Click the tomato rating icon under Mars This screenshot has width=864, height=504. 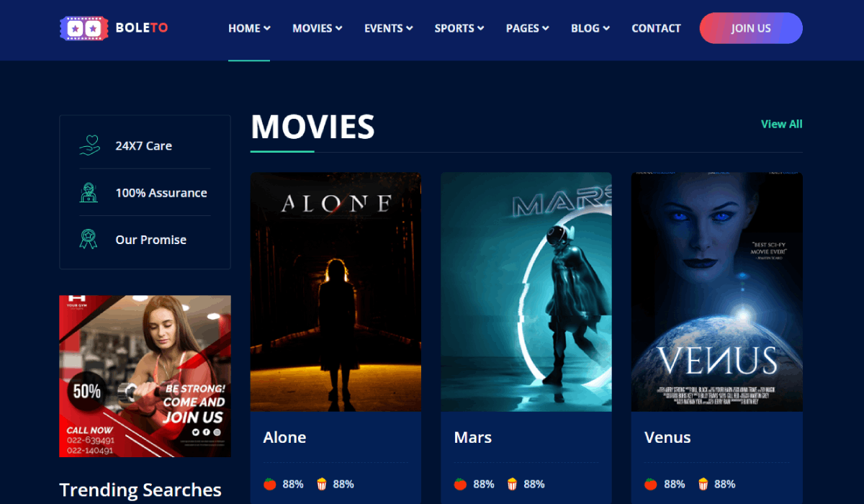point(461,484)
